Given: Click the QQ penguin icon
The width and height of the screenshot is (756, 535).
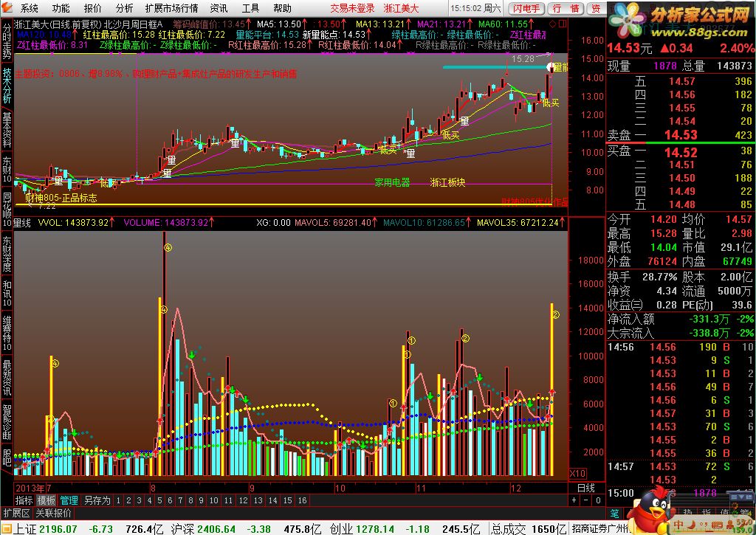Looking at the screenshot, I should (651, 510).
